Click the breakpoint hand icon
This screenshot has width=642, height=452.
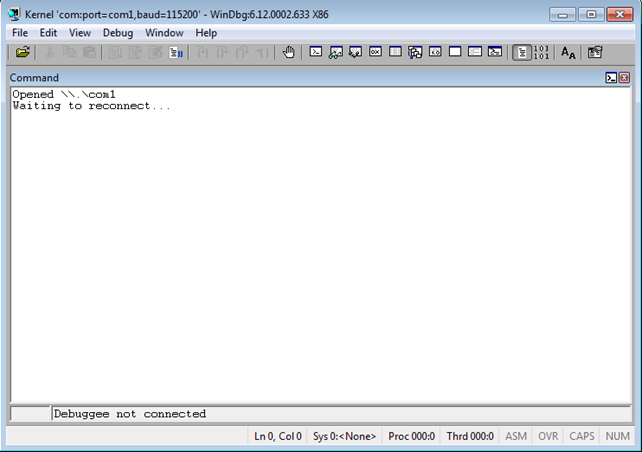click(x=289, y=53)
